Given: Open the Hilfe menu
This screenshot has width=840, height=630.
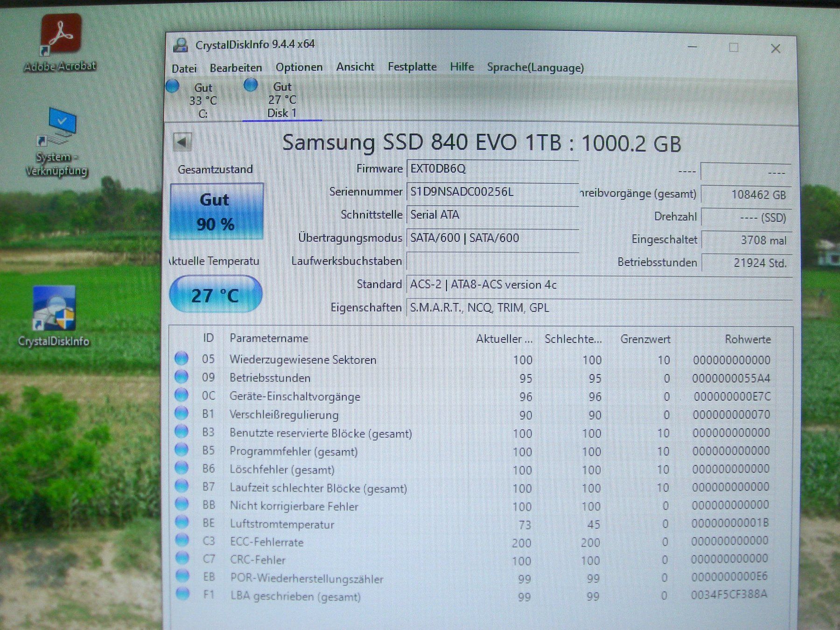Looking at the screenshot, I should click(x=462, y=67).
